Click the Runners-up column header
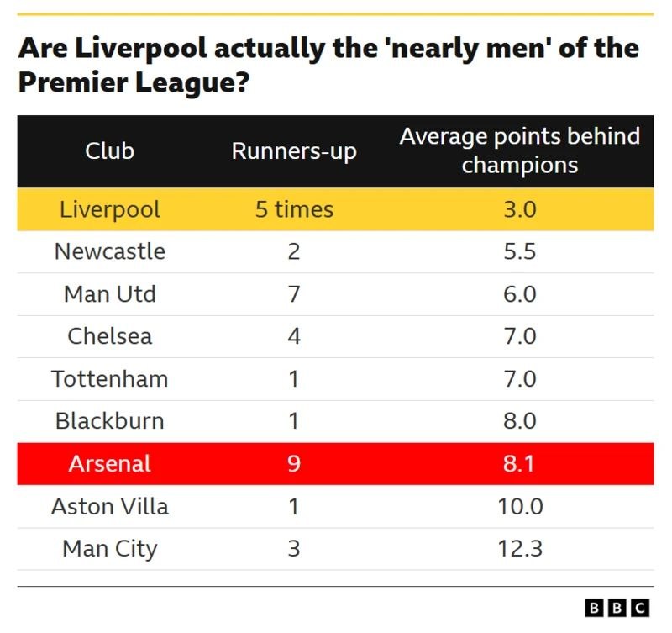672x633 pixels. pyautogui.click(x=294, y=151)
